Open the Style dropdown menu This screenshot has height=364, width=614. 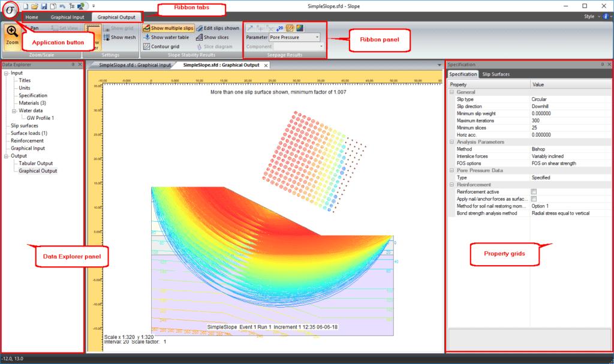point(592,16)
